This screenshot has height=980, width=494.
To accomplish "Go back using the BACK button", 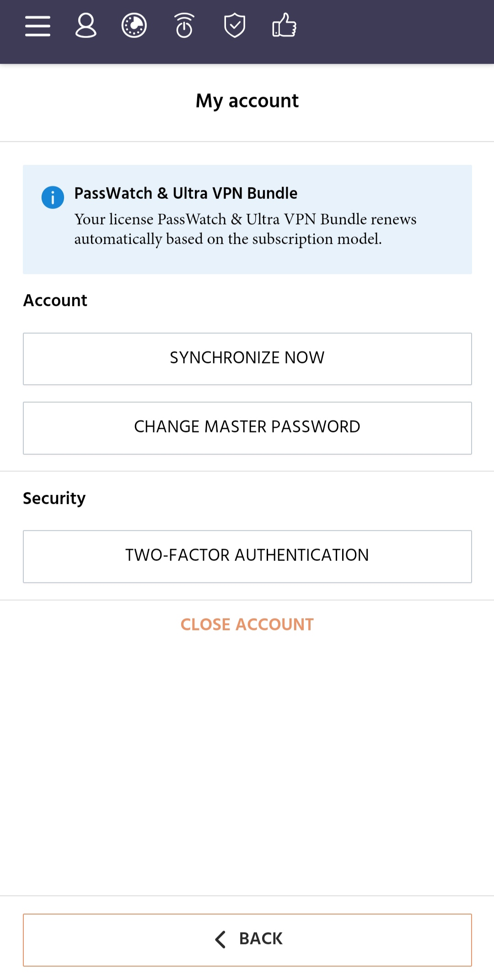I will (x=247, y=940).
